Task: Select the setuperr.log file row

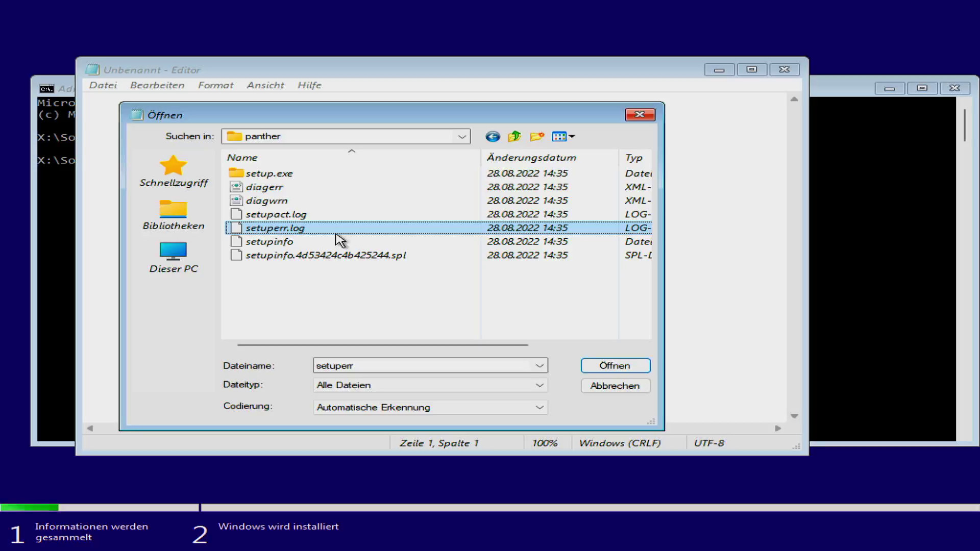Action: point(438,228)
